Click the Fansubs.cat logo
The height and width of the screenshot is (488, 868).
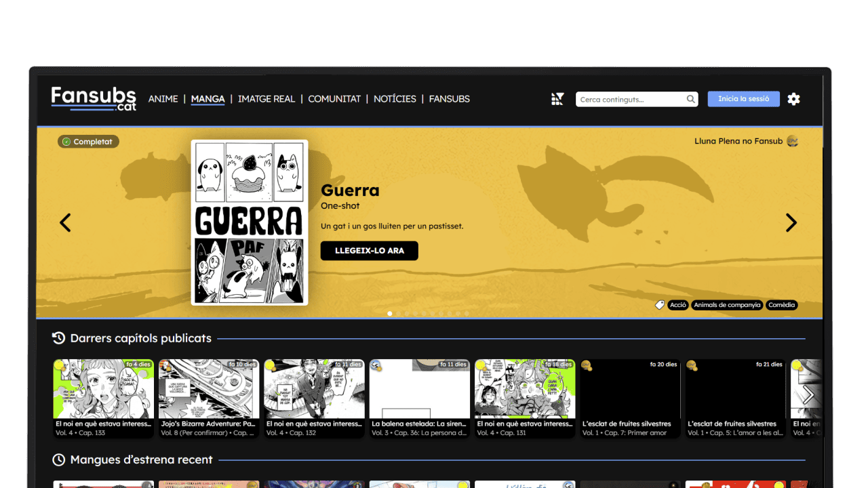point(94,99)
